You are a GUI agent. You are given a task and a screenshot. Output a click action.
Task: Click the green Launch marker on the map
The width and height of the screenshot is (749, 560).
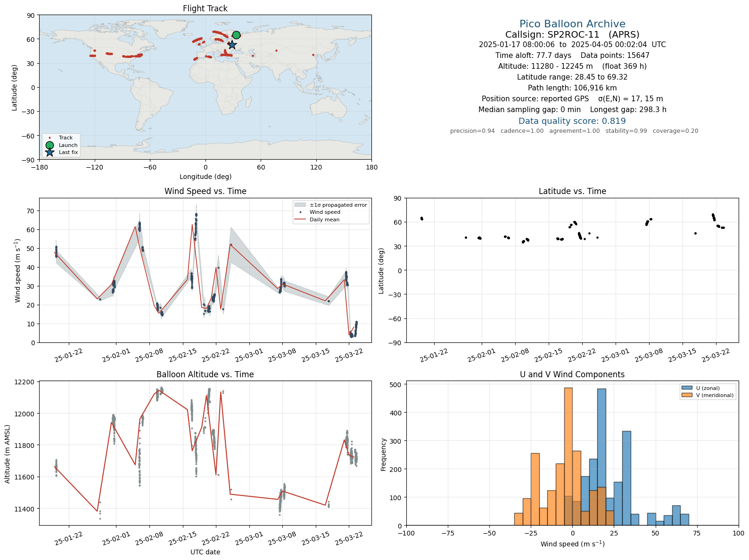coord(236,35)
